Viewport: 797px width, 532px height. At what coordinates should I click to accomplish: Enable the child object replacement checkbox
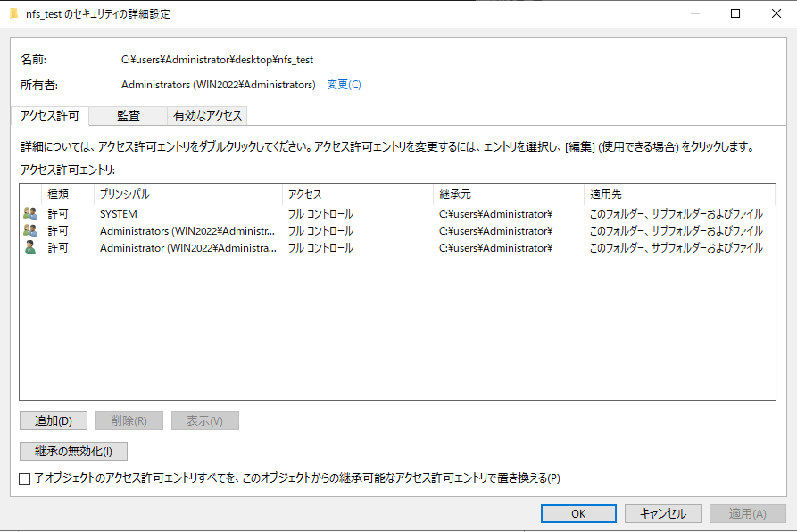(25, 478)
